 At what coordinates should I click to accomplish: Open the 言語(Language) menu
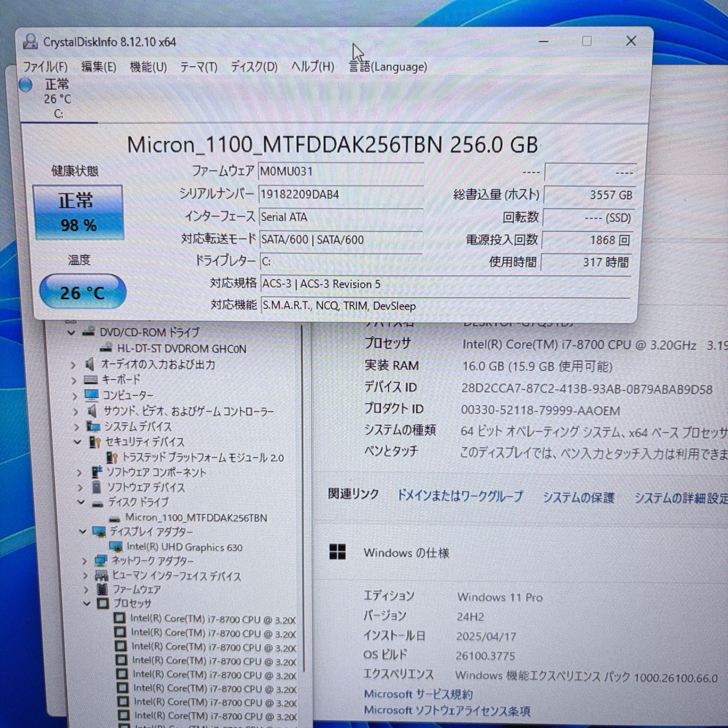point(388,67)
